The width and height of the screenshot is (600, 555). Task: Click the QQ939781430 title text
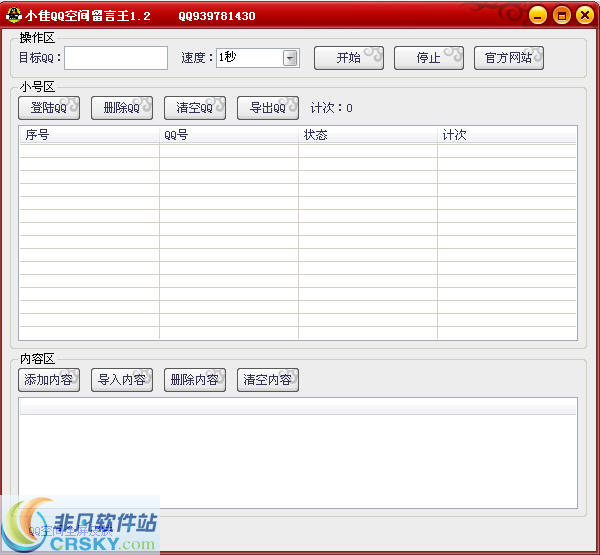pyautogui.click(x=217, y=16)
